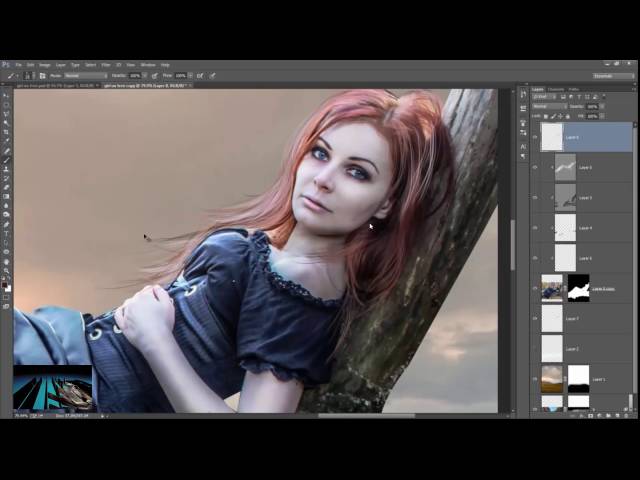Open layer blend mode dropdown in Layers panel

click(x=550, y=107)
